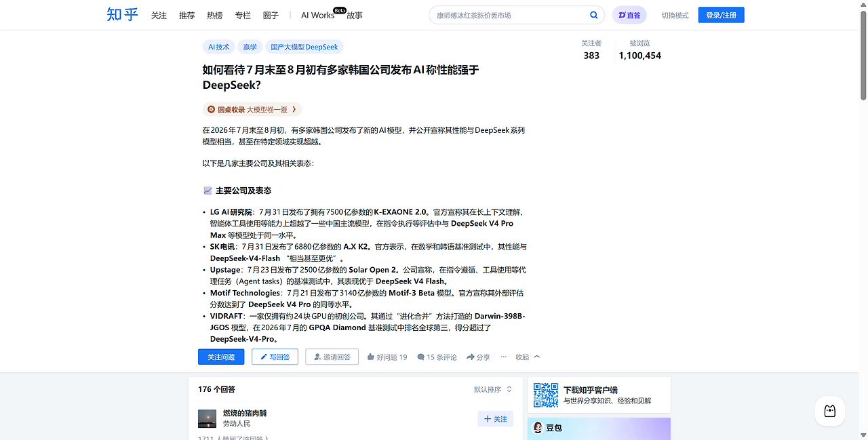Click the QR code for 下载知乎客户端
This screenshot has height=440, width=868.
[546, 395]
